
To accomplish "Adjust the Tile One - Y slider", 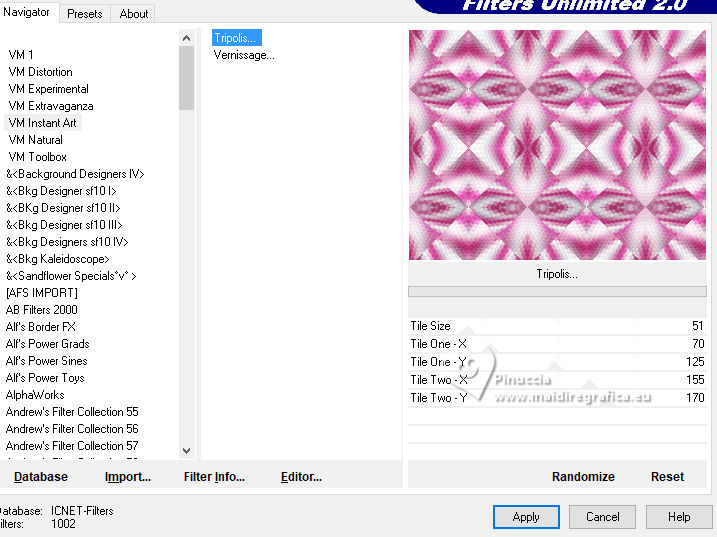I will coord(557,362).
